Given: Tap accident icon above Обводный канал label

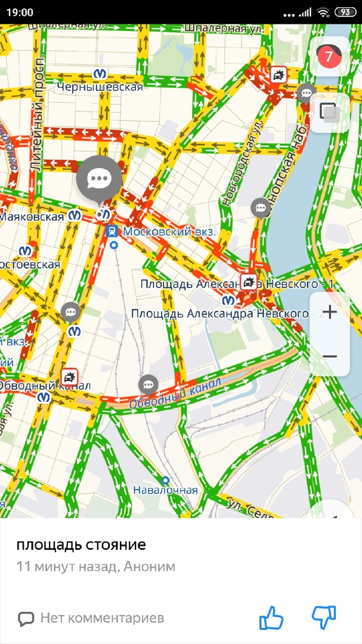Looking at the screenshot, I should [69, 376].
